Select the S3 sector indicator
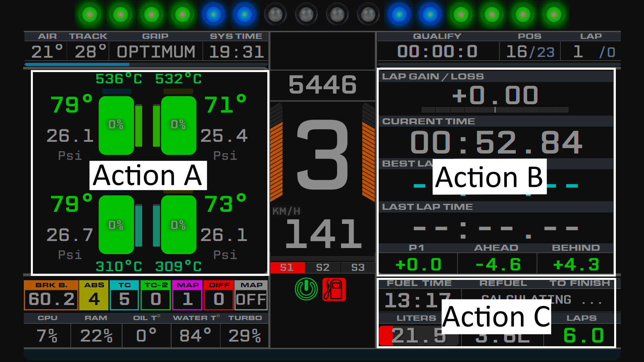 [x=358, y=267]
